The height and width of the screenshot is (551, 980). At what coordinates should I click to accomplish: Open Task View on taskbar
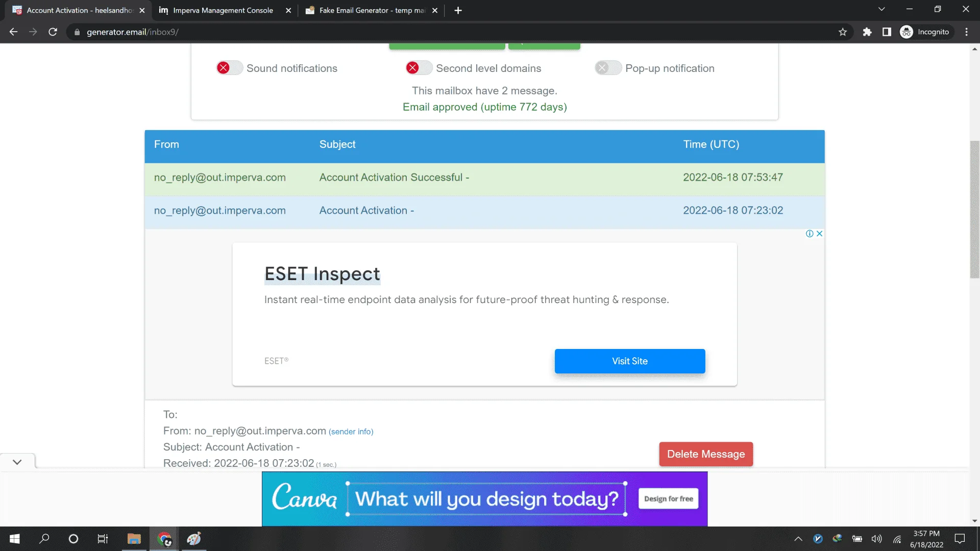(103, 539)
